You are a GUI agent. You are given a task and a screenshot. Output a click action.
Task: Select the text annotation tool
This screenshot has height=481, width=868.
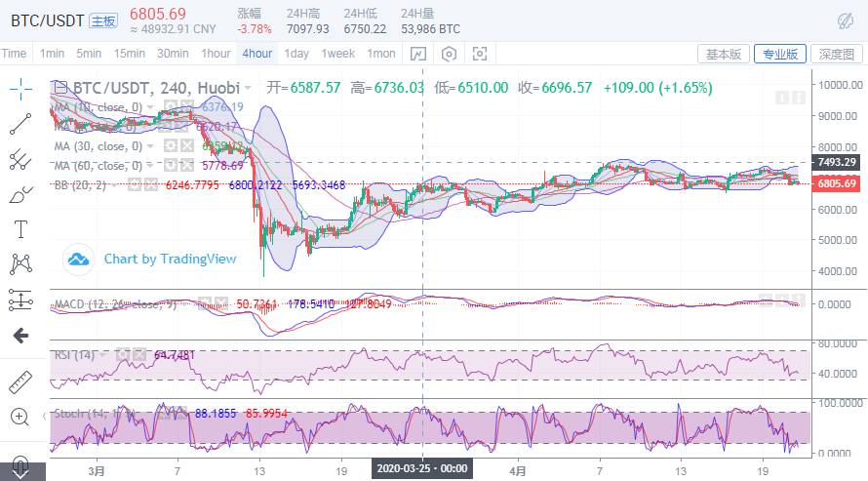20,229
